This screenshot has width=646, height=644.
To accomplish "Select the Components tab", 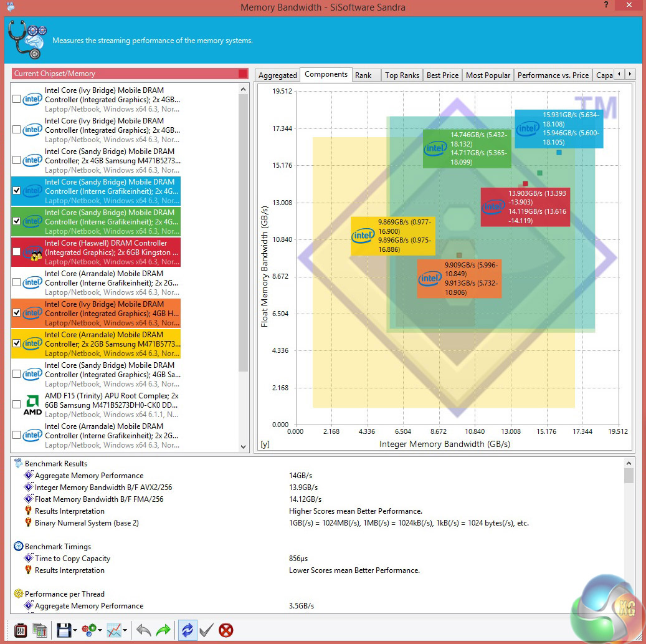I will click(x=326, y=74).
